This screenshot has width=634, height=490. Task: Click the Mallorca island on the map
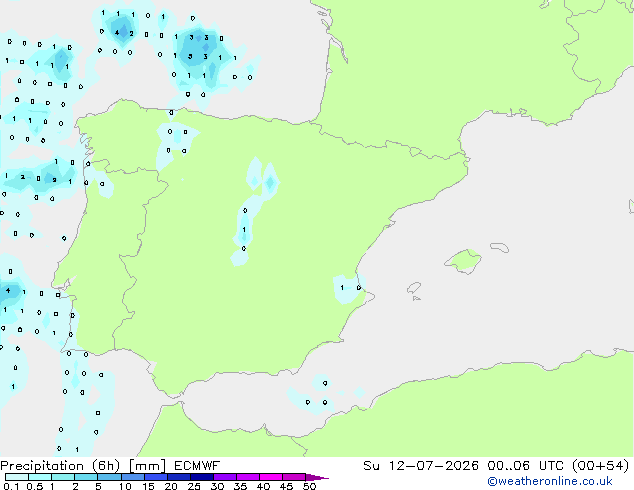point(463,261)
